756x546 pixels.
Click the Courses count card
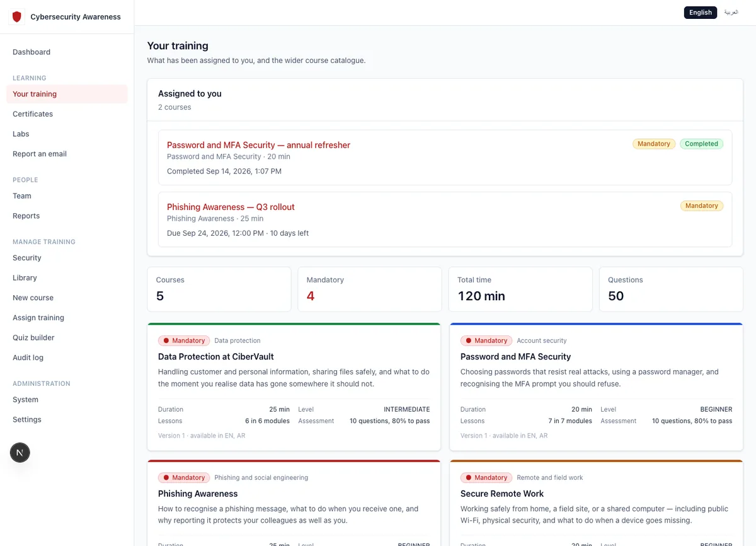pyautogui.click(x=219, y=289)
